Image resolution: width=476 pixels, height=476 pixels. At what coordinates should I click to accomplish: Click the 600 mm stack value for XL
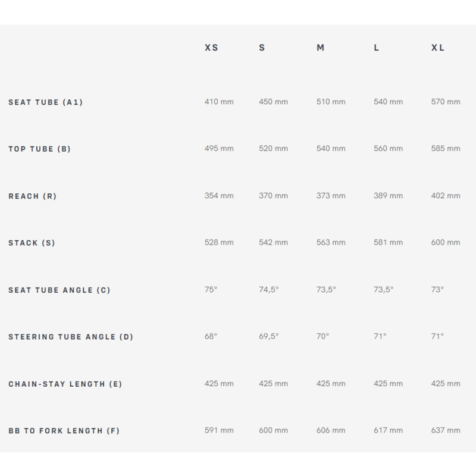click(445, 243)
